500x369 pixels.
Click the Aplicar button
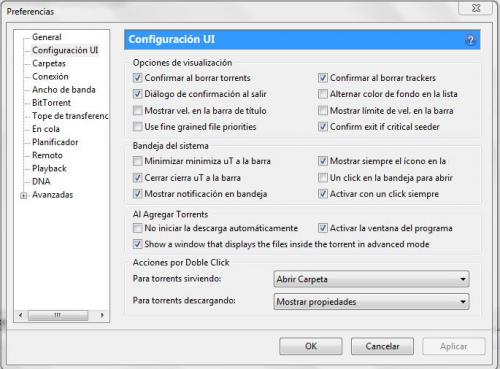454,346
